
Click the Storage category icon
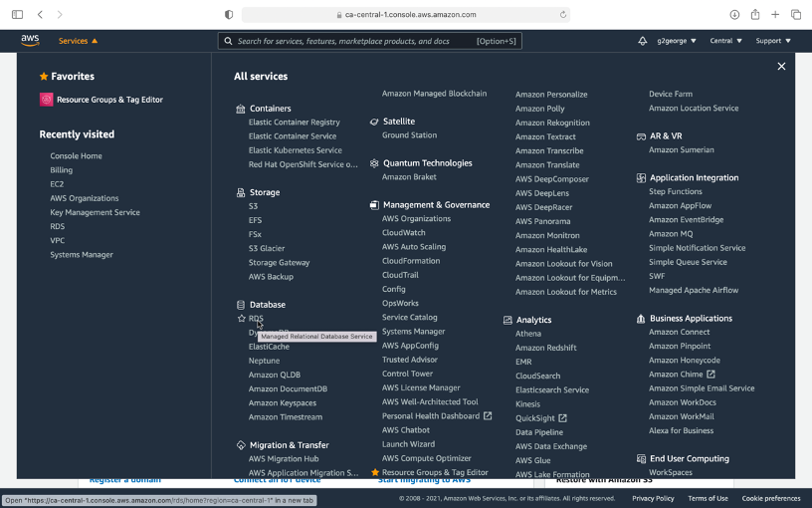click(x=240, y=192)
